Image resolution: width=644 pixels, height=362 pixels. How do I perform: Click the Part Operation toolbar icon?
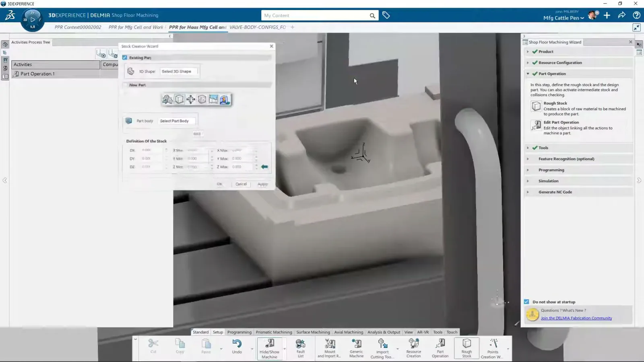[x=440, y=348]
